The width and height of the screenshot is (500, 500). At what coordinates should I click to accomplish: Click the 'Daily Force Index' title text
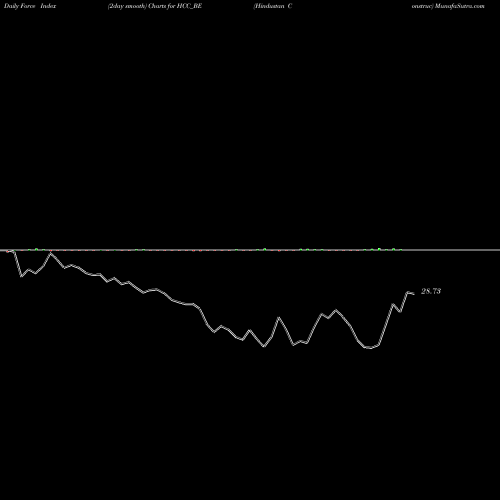[x=30, y=6]
